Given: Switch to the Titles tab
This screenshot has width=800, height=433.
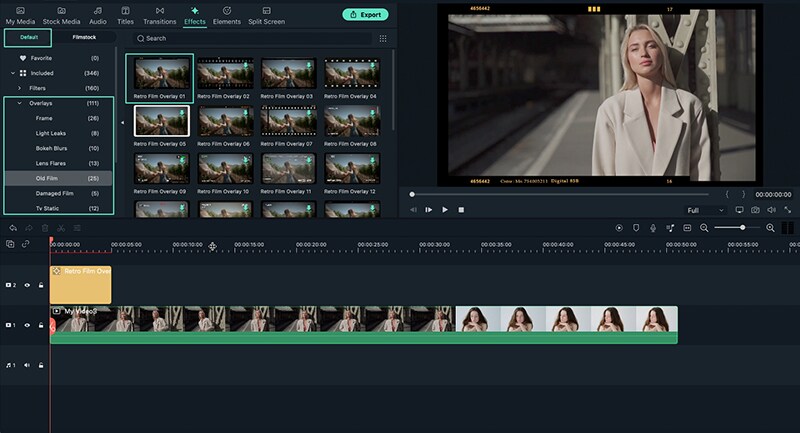Looking at the screenshot, I should coord(125,16).
